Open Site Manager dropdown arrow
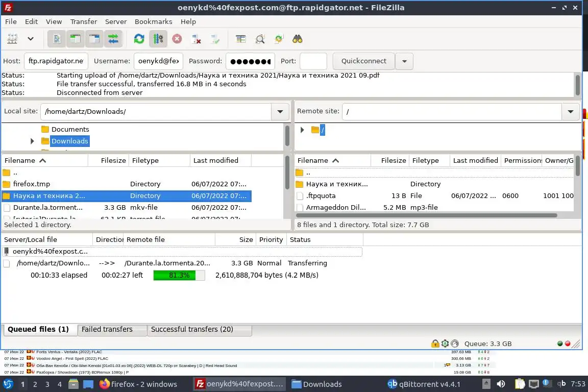The width and height of the screenshot is (588, 392). tap(31, 39)
